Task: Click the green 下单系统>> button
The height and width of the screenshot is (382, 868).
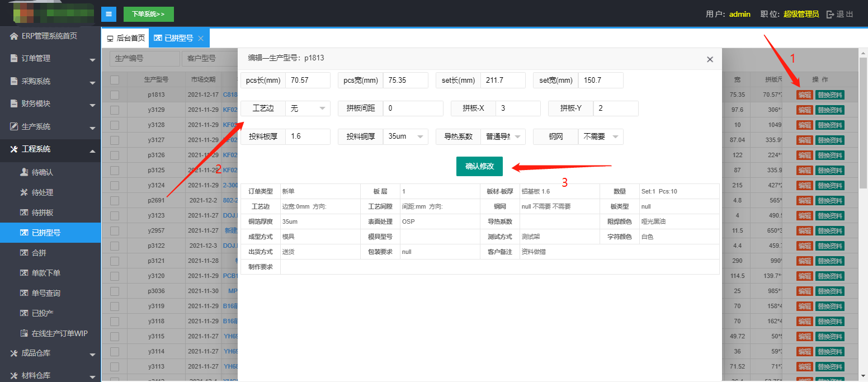Action: pyautogui.click(x=148, y=14)
